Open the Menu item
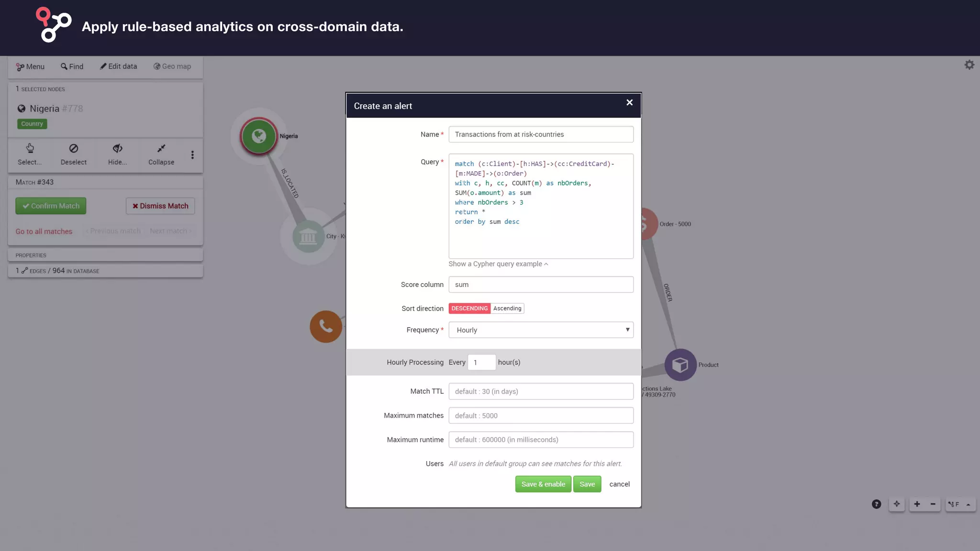This screenshot has height=551, width=980. tap(30, 66)
